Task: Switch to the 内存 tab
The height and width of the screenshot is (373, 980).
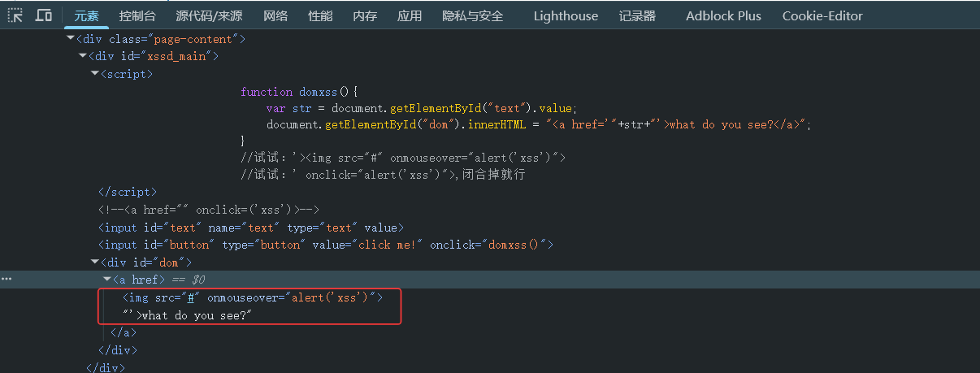Action: [x=365, y=15]
